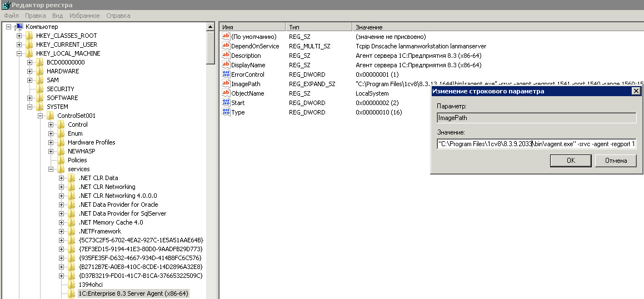This screenshot has height=299, width=644.
Task: Select the 1394ohci folder icon
Action: 72,284
